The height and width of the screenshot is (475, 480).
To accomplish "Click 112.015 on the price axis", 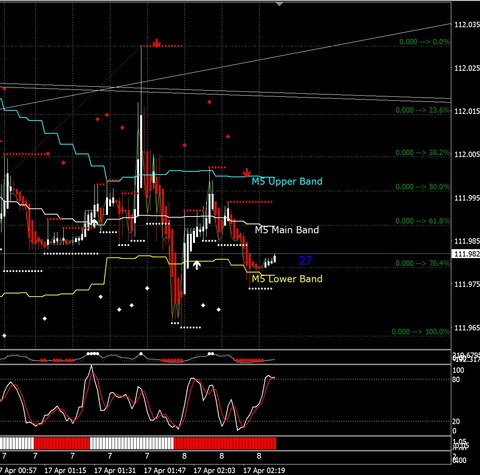I will tap(467, 111).
